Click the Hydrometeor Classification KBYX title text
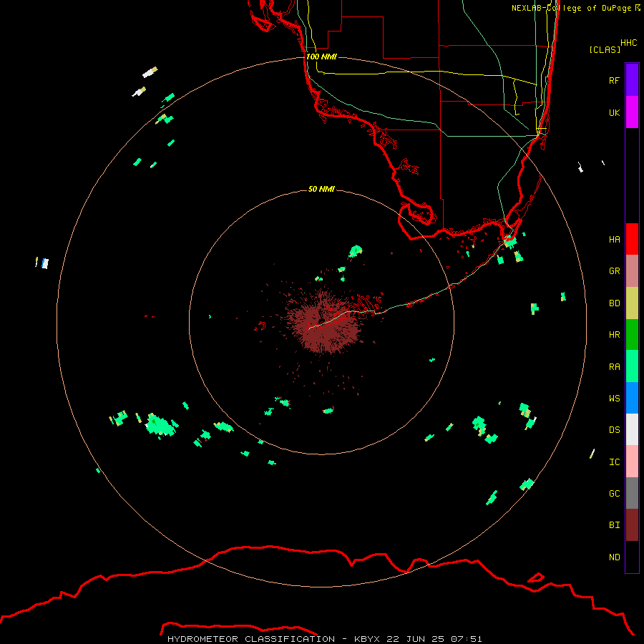The height and width of the screenshot is (644, 644). [x=324, y=639]
